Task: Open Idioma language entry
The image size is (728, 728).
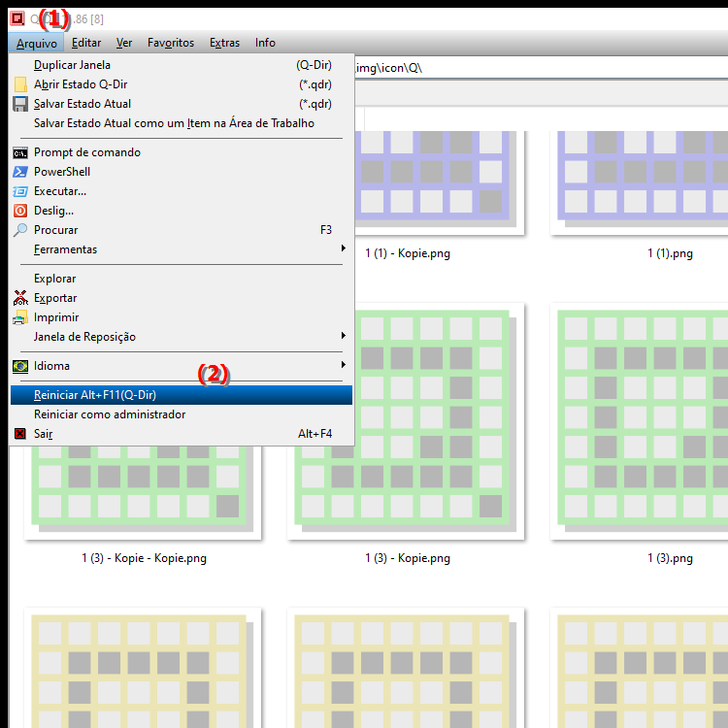Action: 182,366
